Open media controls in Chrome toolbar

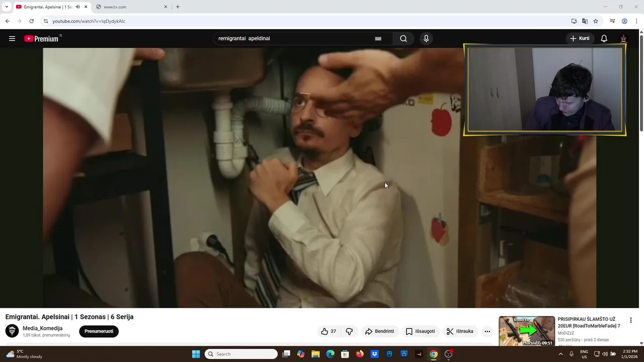coord(612,21)
